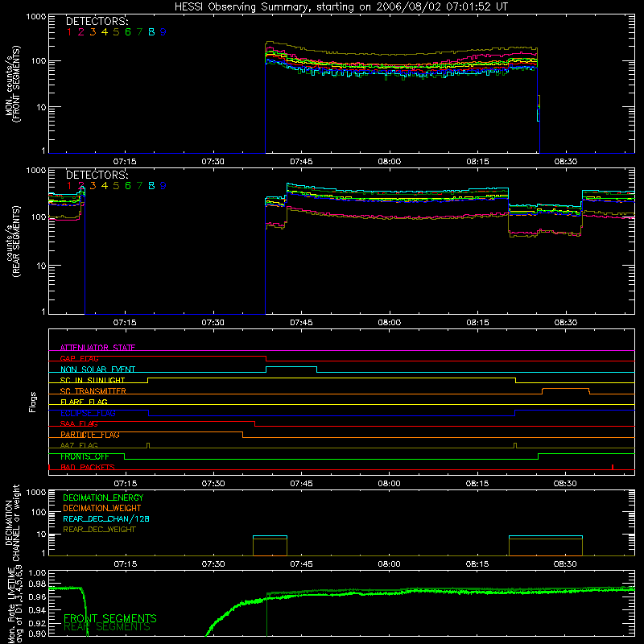Screen dimensions: 644x644
Task: Click the PARTICLE_FLAG label
Action: click(90, 435)
